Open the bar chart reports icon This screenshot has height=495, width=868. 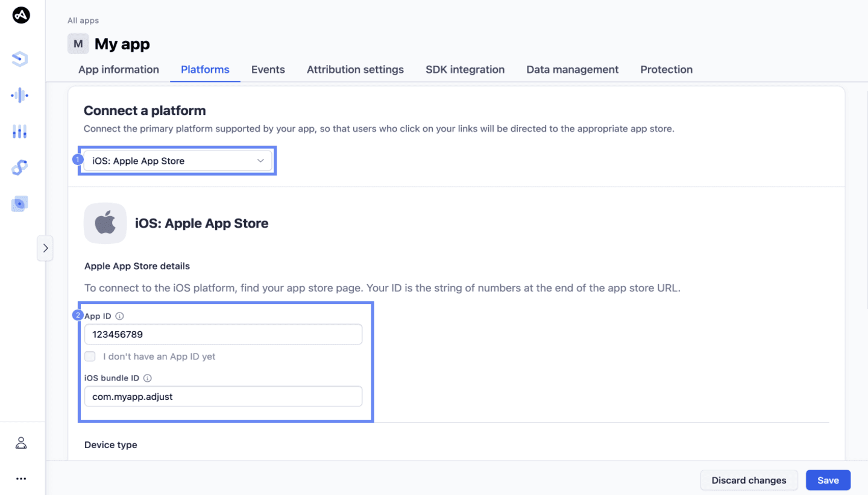19,131
